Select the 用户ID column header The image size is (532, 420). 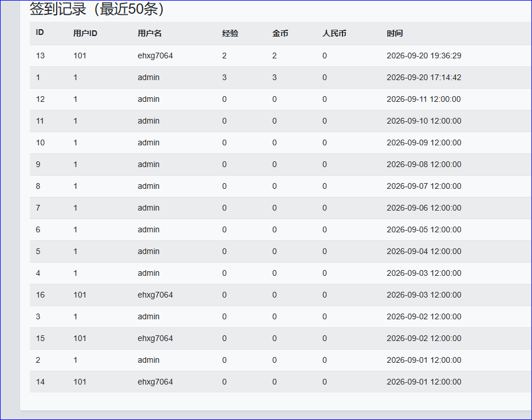(x=85, y=33)
